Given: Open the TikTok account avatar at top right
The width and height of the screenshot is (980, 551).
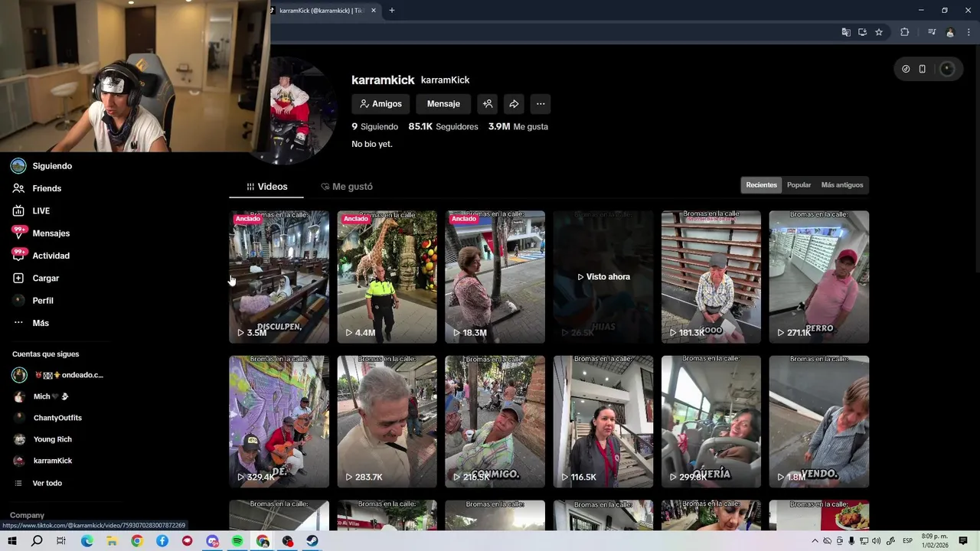Looking at the screenshot, I should pos(947,69).
